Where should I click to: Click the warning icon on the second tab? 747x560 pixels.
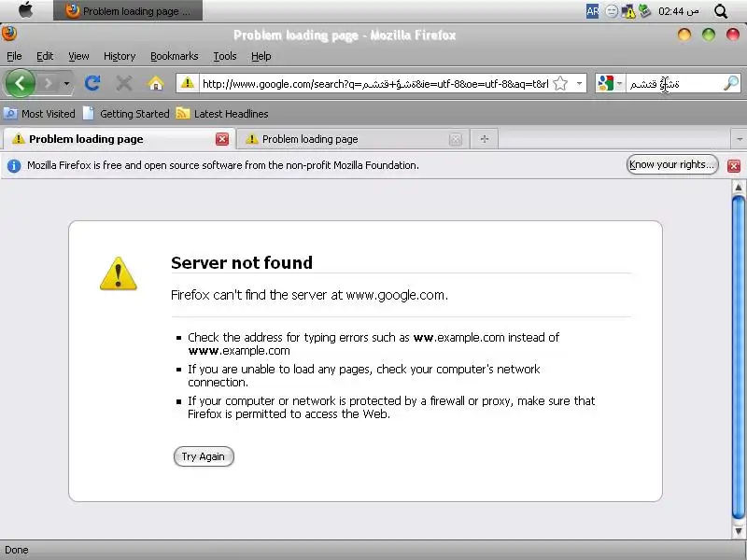click(251, 138)
